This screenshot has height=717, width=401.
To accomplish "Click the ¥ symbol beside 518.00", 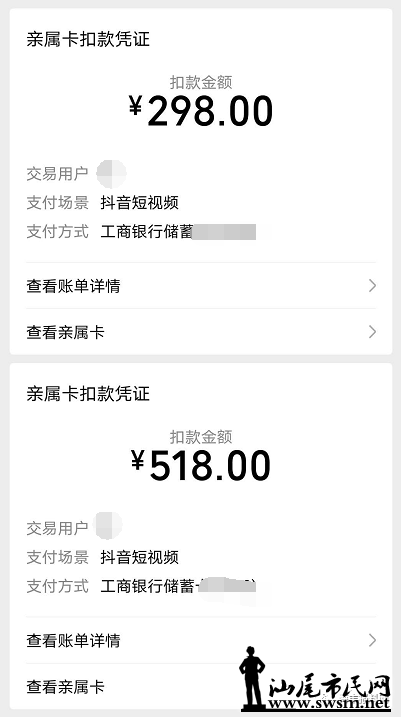I will point(138,460).
